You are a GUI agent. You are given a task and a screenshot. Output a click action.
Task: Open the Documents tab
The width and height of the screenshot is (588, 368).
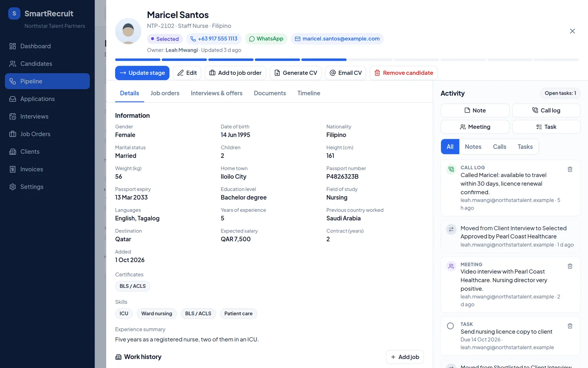270,93
